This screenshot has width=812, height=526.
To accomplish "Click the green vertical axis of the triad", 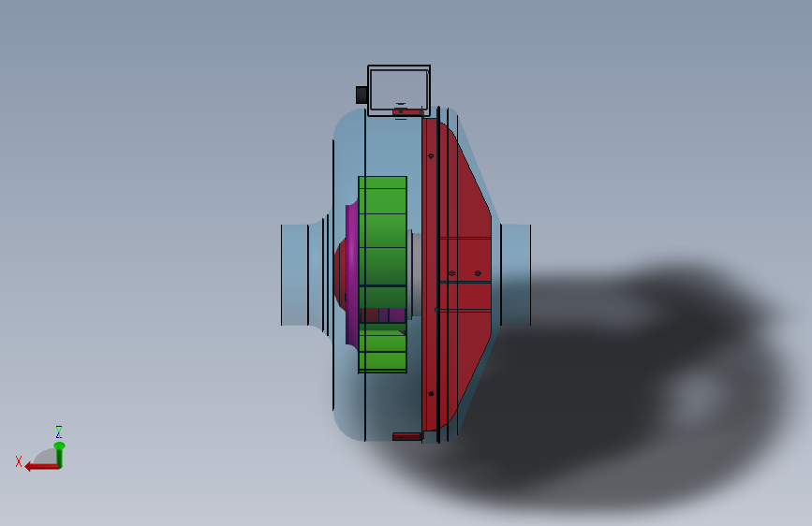I will pyautogui.click(x=60, y=455).
